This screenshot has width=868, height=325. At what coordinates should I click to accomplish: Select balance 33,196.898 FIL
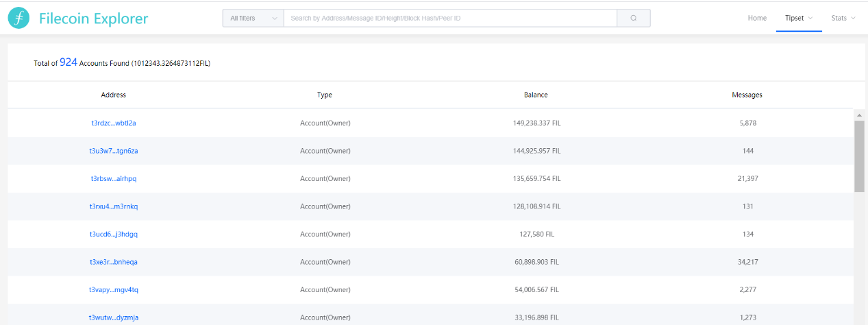[536, 317]
